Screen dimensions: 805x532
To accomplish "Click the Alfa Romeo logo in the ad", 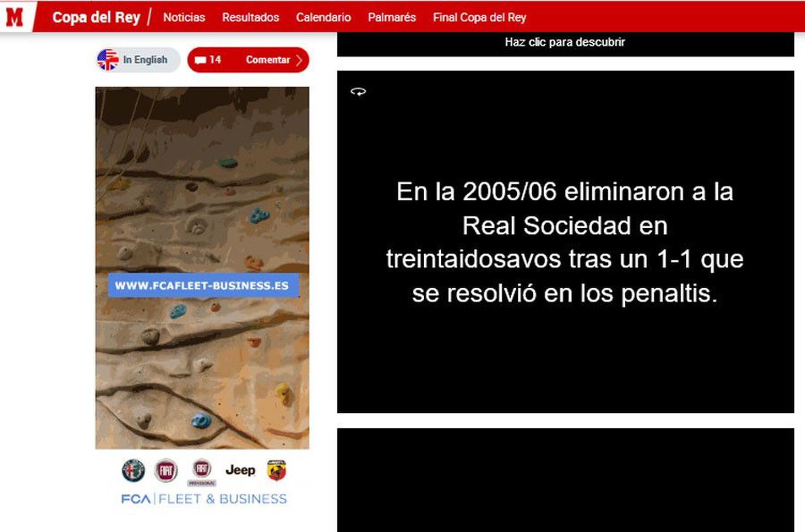I will [132, 471].
